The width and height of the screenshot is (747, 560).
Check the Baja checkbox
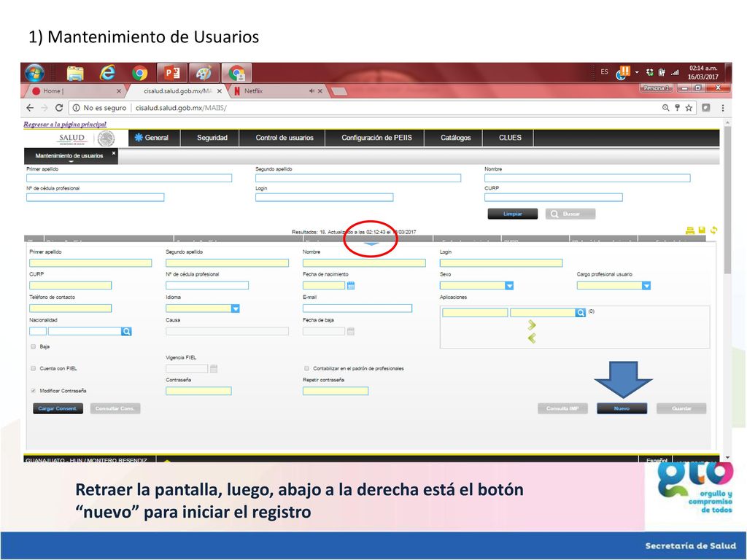pos(34,346)
